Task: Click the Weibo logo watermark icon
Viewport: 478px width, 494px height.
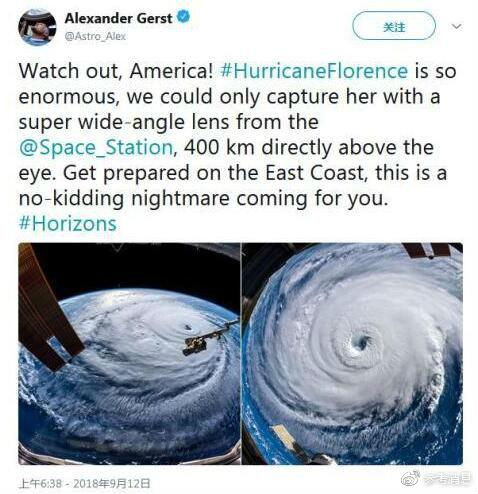Action: [411, 479]
